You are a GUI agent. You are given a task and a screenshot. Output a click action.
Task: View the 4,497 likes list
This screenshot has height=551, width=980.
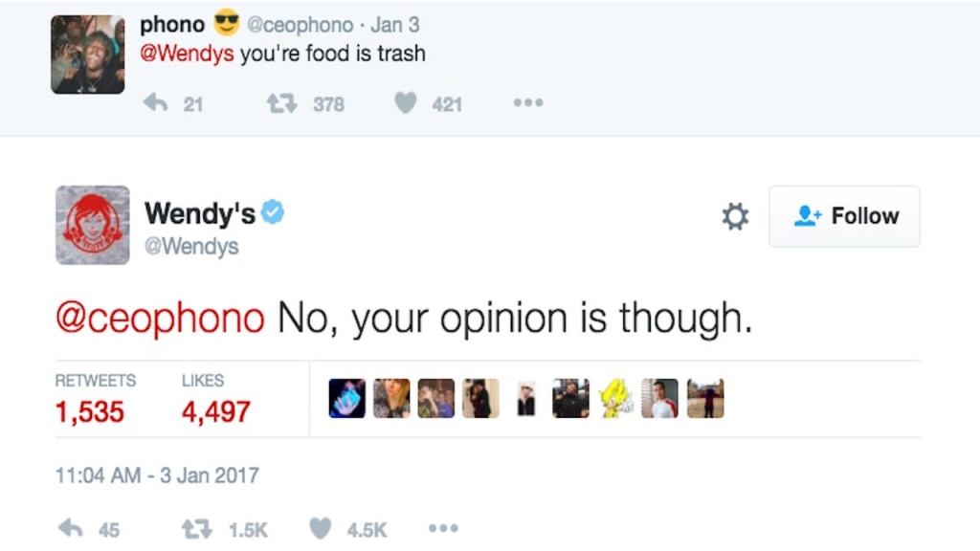[x=216, y=411]
